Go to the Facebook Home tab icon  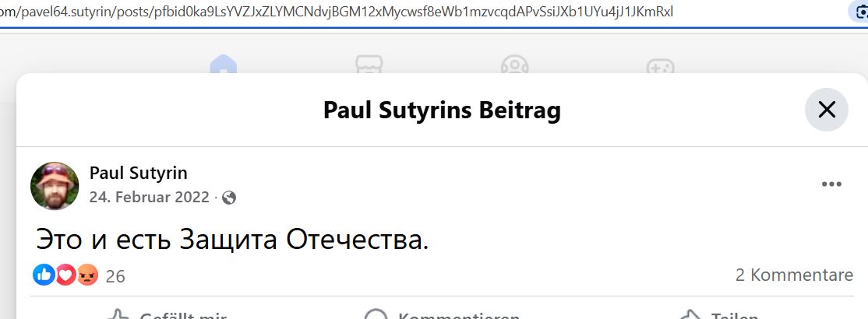pos(224,65)
